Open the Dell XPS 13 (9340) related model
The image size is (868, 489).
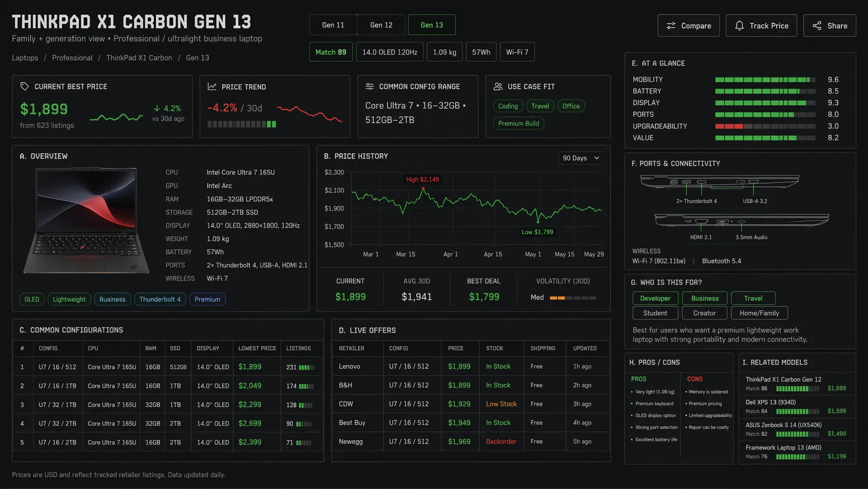(797, 406)
